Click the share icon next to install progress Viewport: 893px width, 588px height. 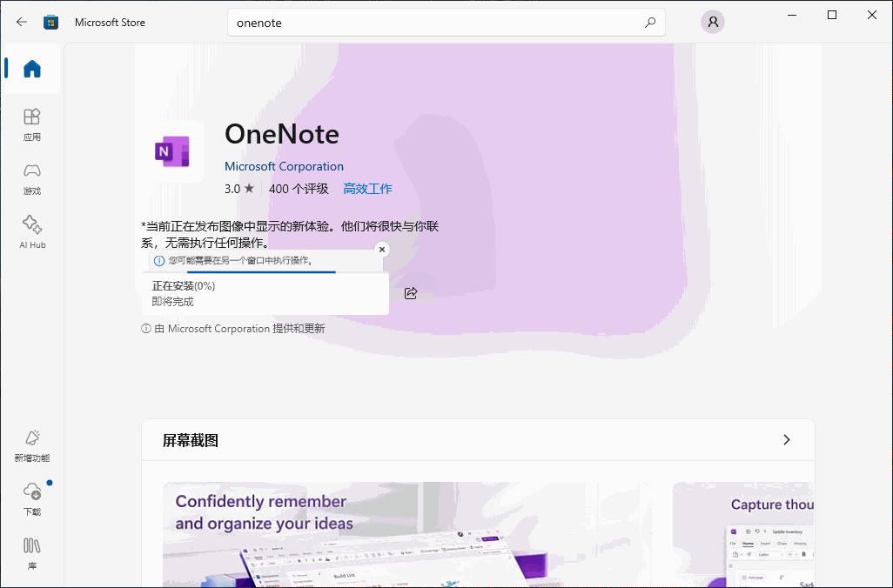(x=410, y=293)
